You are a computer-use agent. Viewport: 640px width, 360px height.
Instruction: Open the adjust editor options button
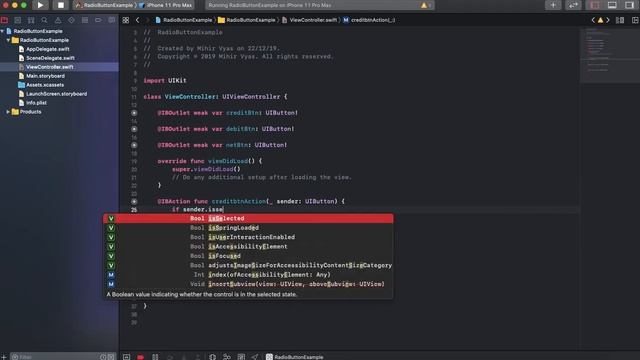click(x=620, y=20)
